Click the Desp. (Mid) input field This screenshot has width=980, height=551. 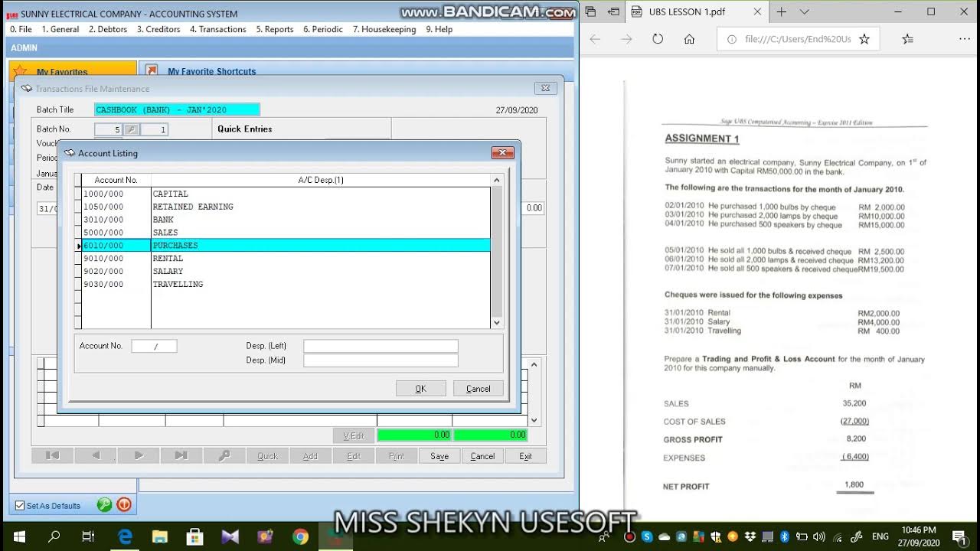pyautogui.click(x=381, y=360)
